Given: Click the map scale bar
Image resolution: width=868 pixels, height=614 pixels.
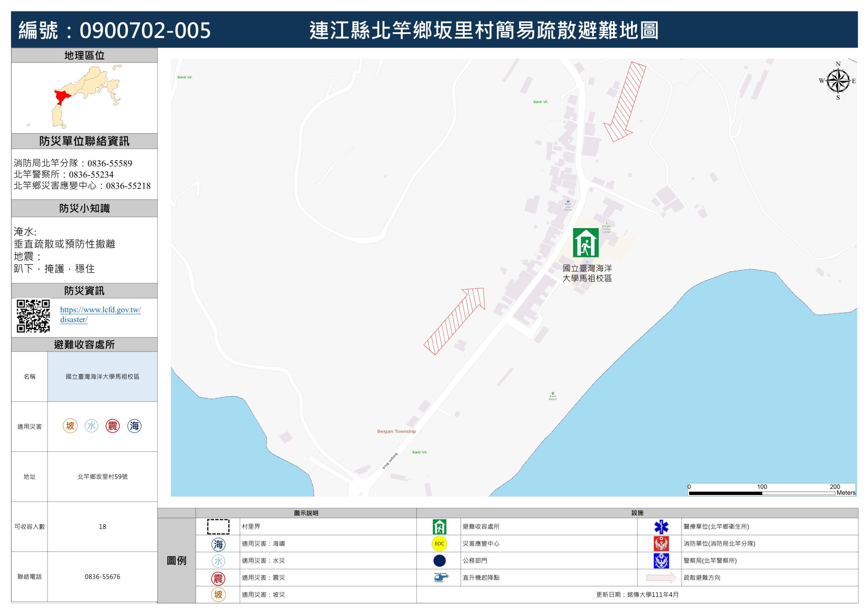Looking at the screenshot, I should click(x=762, y=493).
